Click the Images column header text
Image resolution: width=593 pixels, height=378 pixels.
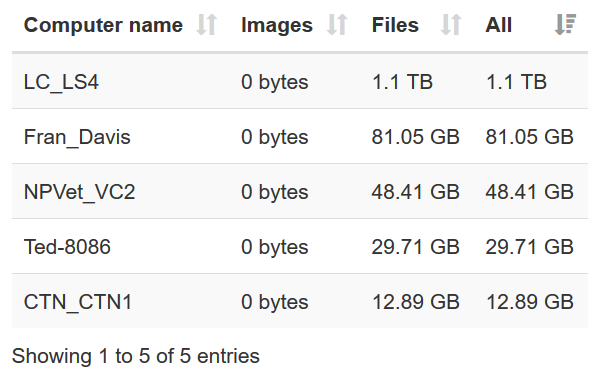pos(277,25)
